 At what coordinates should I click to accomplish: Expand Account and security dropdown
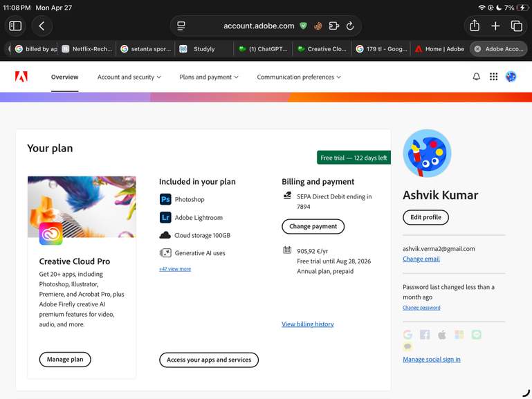[x=129, y=77]
